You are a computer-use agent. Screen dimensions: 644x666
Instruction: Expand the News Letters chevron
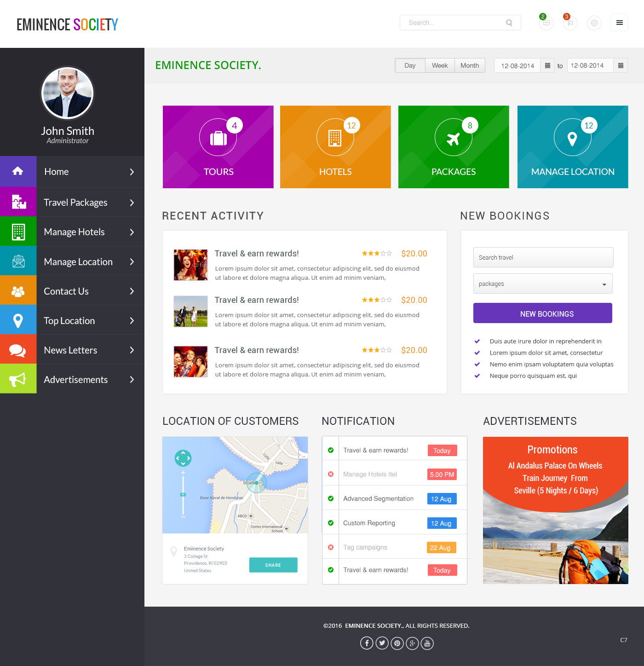click(x=132, y=350)
